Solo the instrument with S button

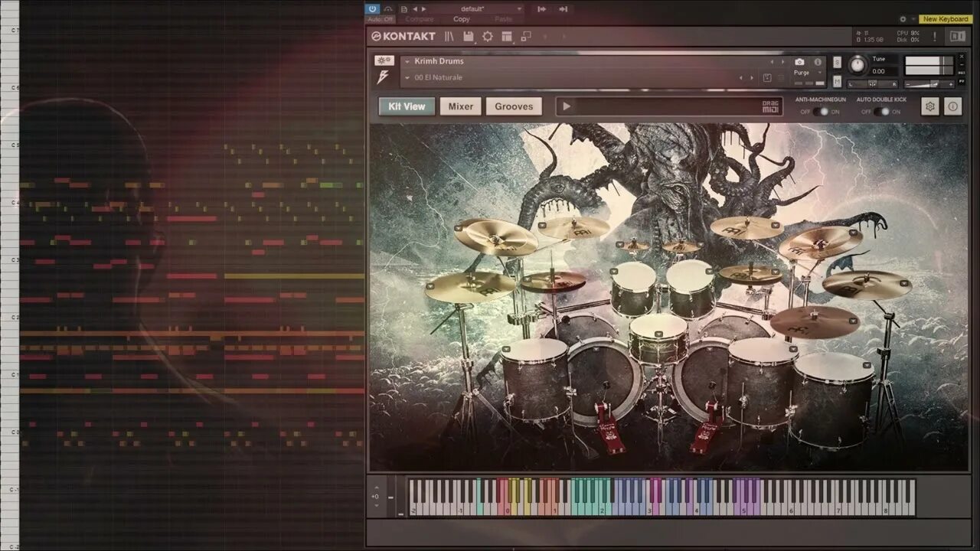(x=837, y=63)
